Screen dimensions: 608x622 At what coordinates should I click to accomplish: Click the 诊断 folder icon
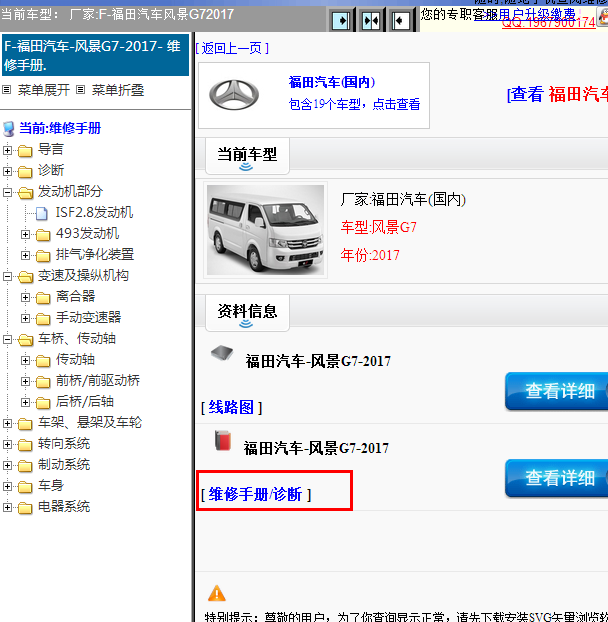point(25,171)
